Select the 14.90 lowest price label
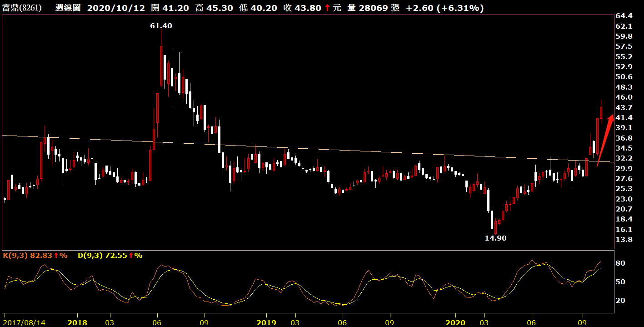The height and width of the screenshot is (327, 644). [x=495, y=238]
